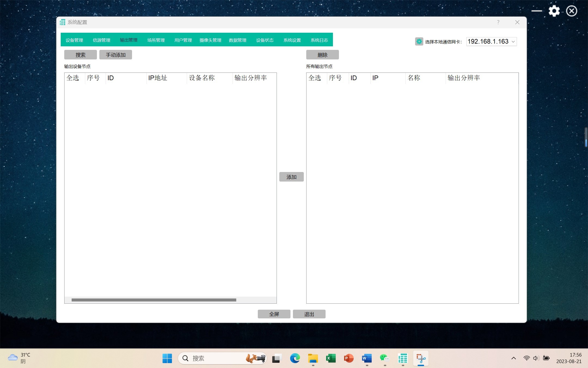Switch to the 设备管理 tab
The height and width of the screenshot is (368, 588).
click(74, 40)
